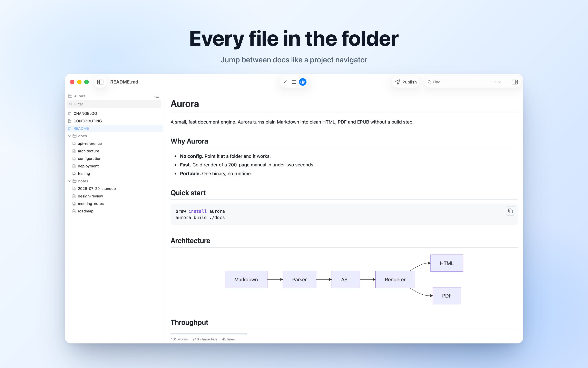Go to previous find match arrow

[495, 82]
